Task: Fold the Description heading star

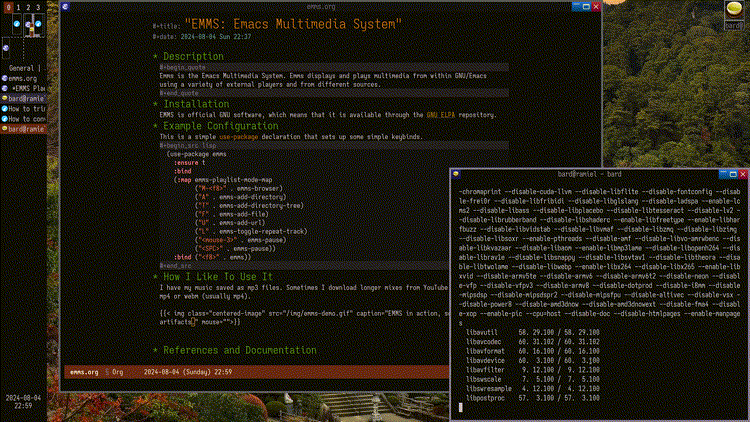Action: coord(155,56)
